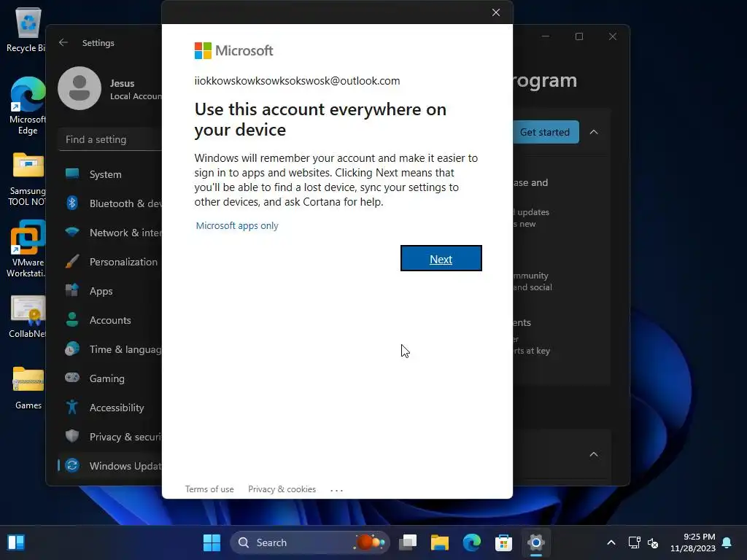Click the Privacy shield icon in sidebar
The image size is (747, 560).
[x=72, y=436]
